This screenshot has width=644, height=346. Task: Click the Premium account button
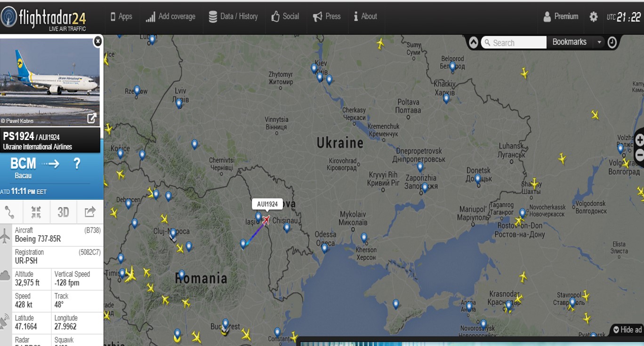click(561, 16)
